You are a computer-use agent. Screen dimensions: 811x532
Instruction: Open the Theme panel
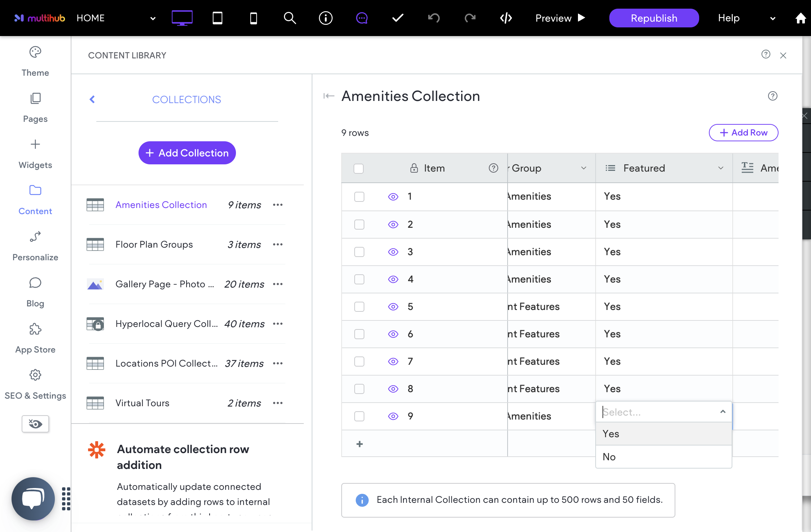tap(35, 62)
